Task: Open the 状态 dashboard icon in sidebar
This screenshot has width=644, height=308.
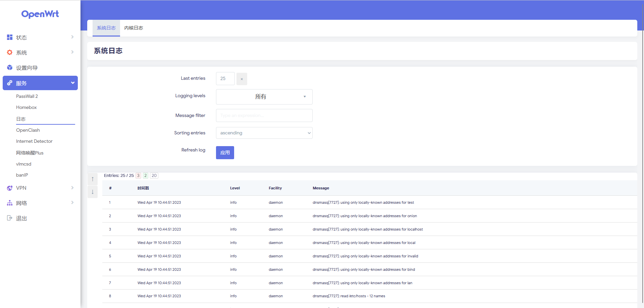Action: tap(9, 37)
